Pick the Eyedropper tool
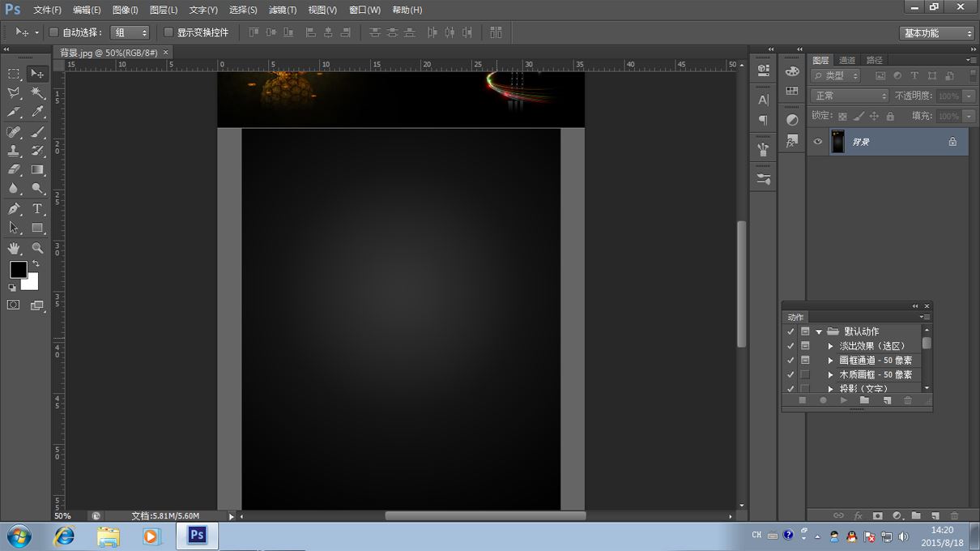The height and width of the screenshot is (551, 980). pos(37,113)
